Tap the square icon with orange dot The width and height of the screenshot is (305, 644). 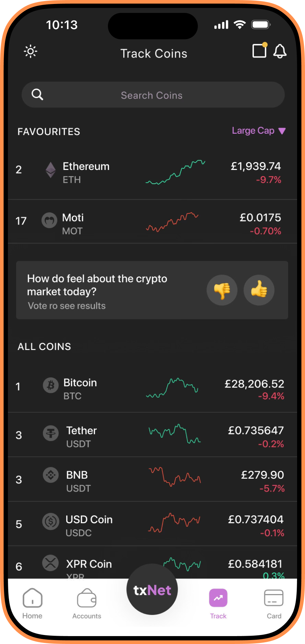pyautogui.click(x=259, y=51)
